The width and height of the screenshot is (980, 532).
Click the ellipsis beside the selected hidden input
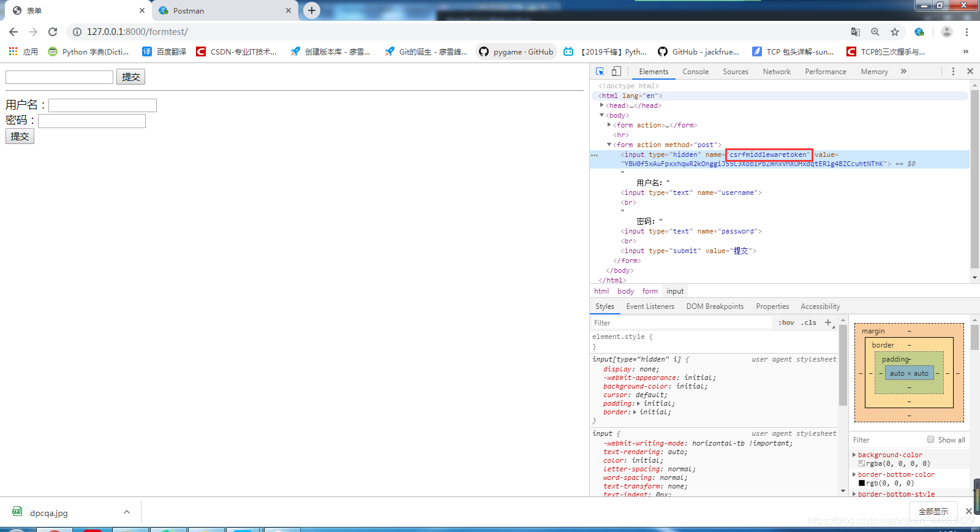coord(594,155)
